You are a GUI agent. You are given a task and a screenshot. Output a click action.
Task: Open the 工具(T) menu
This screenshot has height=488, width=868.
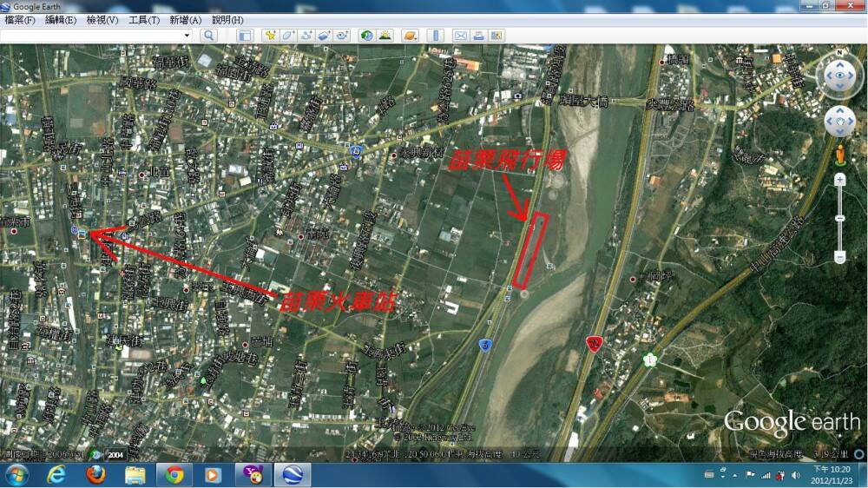pos(143,20)
